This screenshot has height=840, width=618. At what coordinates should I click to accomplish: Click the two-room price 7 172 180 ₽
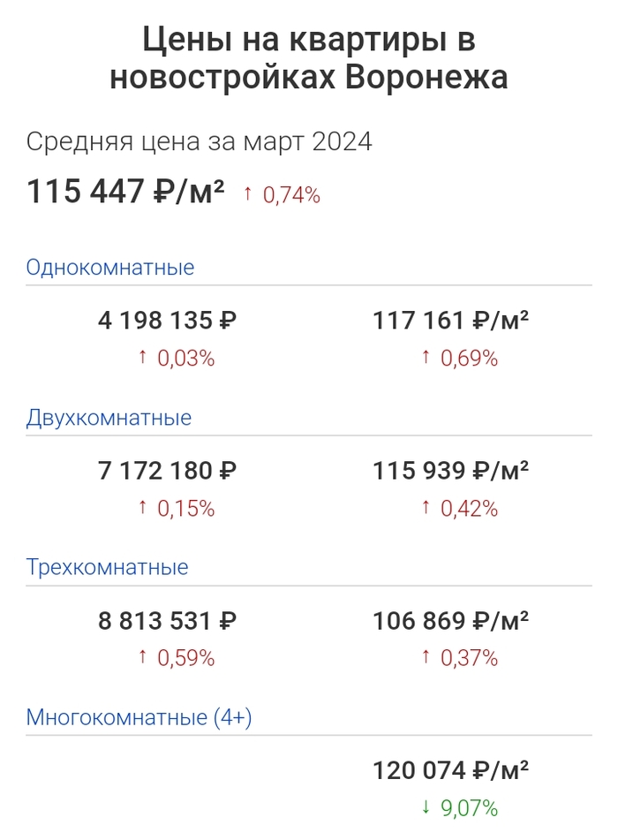click(x=168, y=470)
